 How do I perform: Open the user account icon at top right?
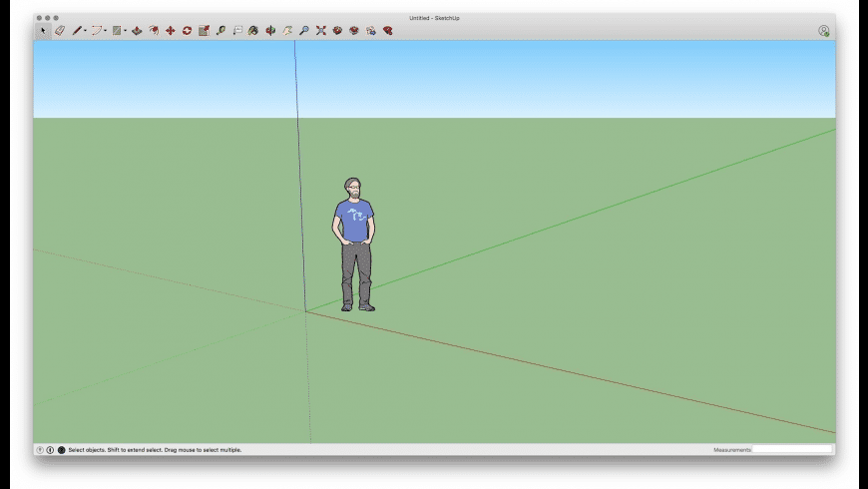[x=823, y=31]
